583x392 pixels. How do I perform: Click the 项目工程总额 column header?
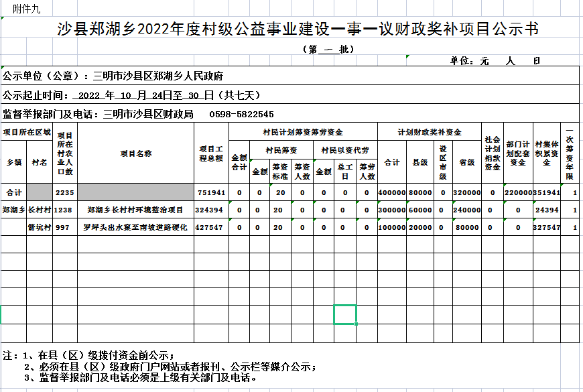[x=211, y=153]
